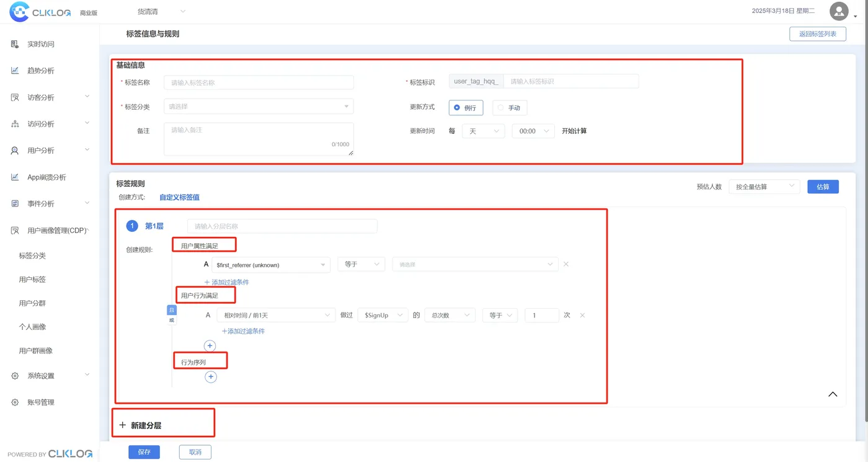
Task: Focus the 请输入分层名称 layer name field
Action: (x=282, y=226)
